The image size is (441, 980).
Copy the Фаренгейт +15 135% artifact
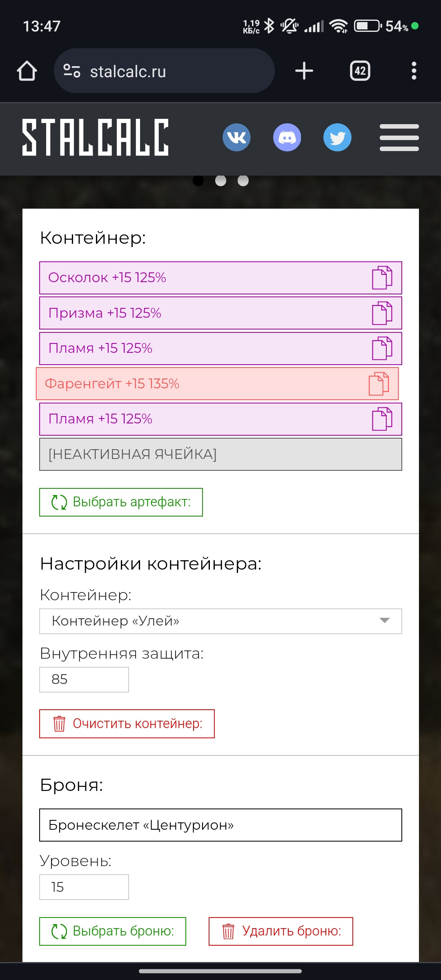(x=379, y=384)
